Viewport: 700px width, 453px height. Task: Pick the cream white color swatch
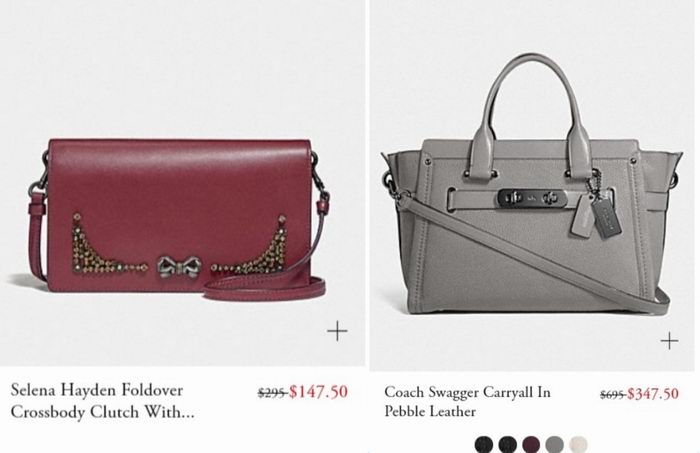[x=578, y=445]
